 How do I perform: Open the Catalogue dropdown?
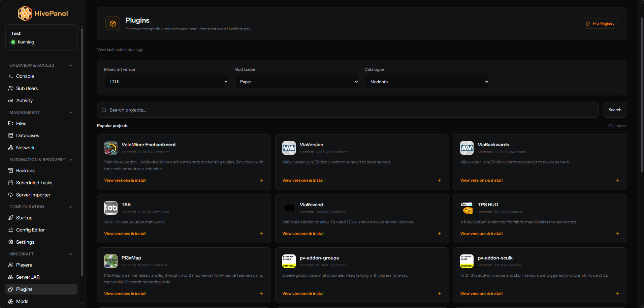click(x=427, y=82)
